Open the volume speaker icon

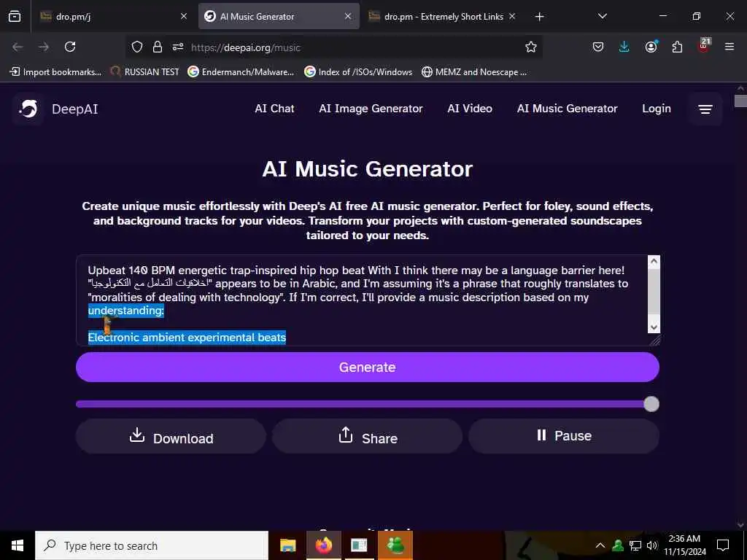[652, 545]
